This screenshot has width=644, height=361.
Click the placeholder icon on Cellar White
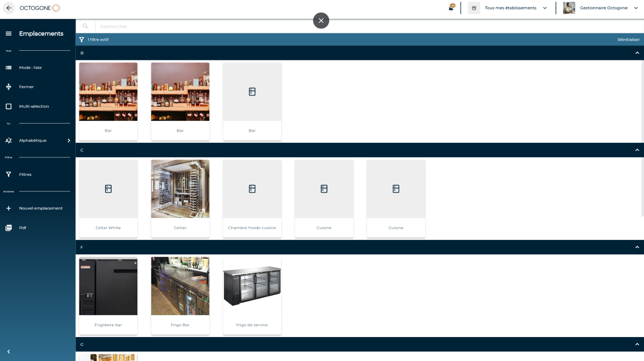tap(108, 189)
